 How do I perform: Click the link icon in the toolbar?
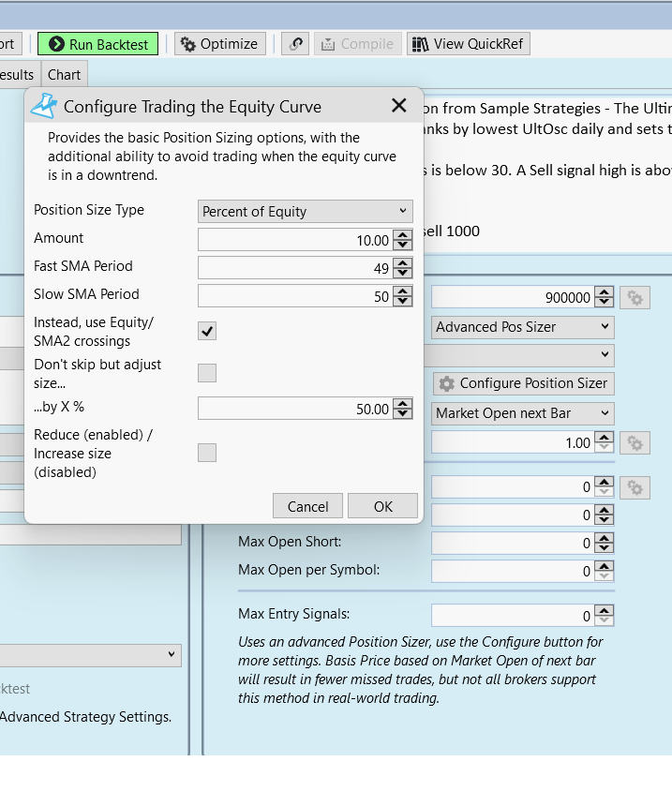(x=295, y=44)
